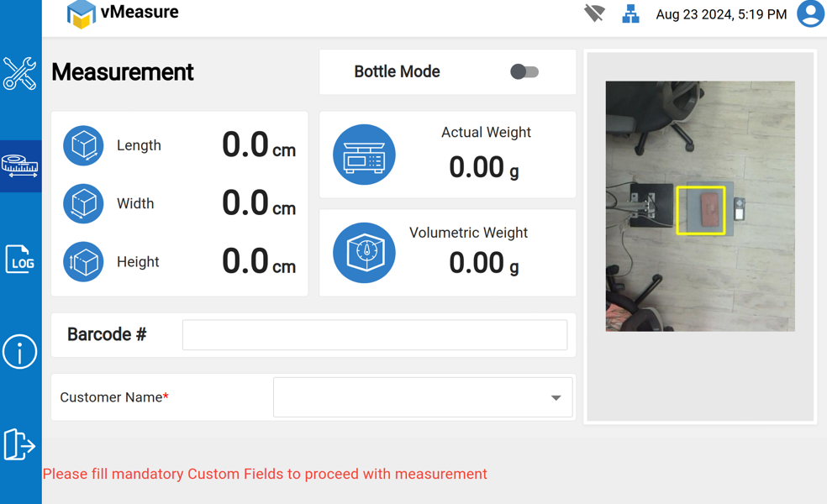
Task: Click the Wi-Fi disconnected status icon
Action: click(x=594, y=13)
